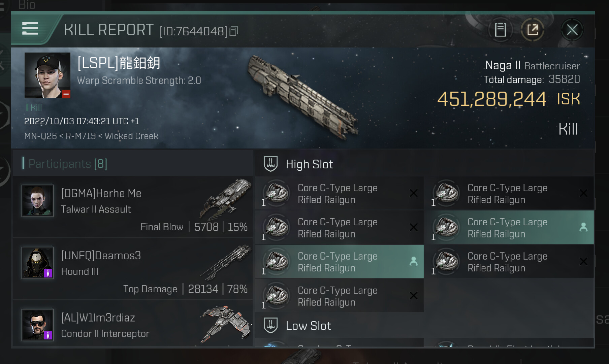Image resolution: width=609 pixels, height=364 pixels.
Task: Open [OGMA]Herhe Me pilot portrait
Action: click(x=37, y=201)
